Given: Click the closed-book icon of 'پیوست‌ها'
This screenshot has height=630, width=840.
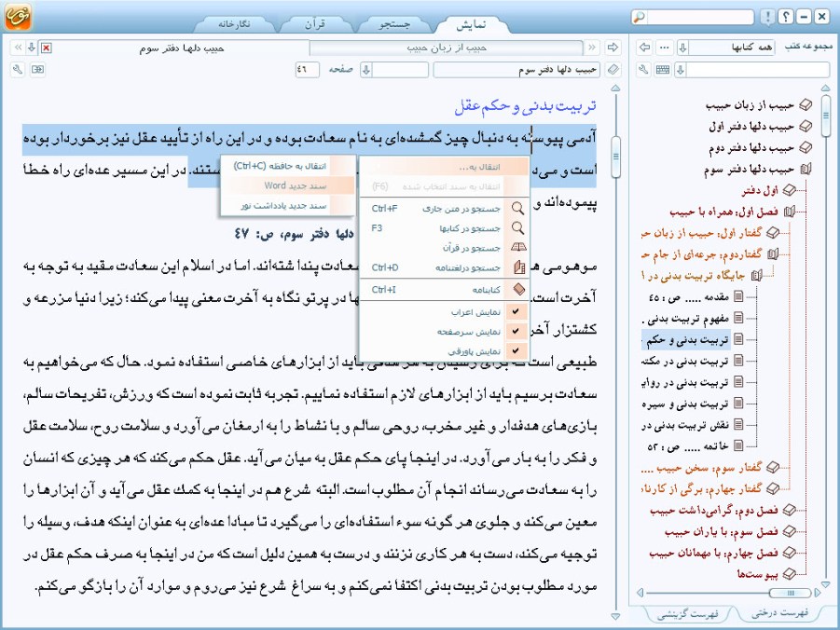Looking at the screenshot, I should (789, 574).
